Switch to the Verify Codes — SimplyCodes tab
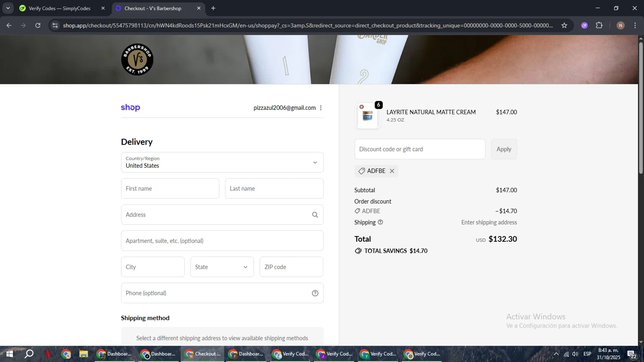This screenshot has width=644, height=362. [59, 8]
